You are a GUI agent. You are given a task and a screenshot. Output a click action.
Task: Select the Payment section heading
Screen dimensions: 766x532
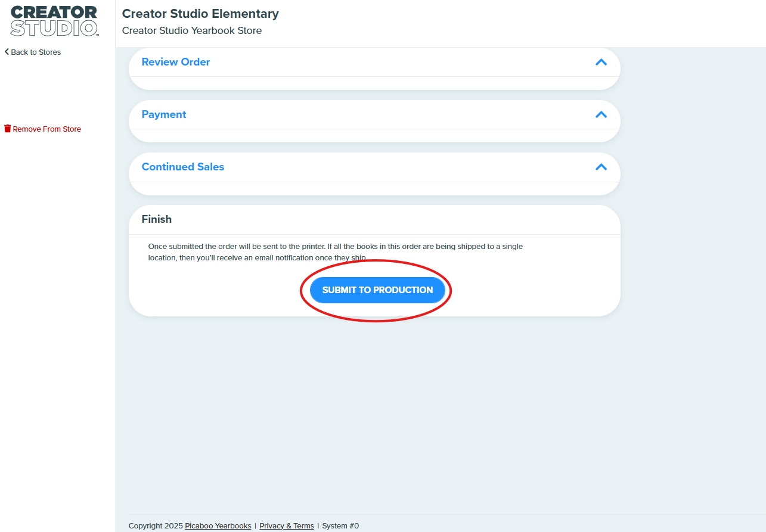tap(164, 114)
